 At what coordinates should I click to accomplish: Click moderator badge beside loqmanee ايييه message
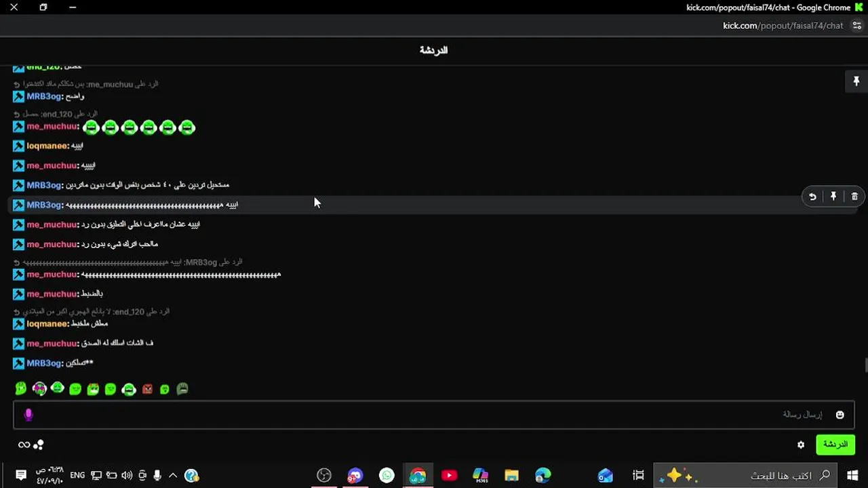[19, 146]
